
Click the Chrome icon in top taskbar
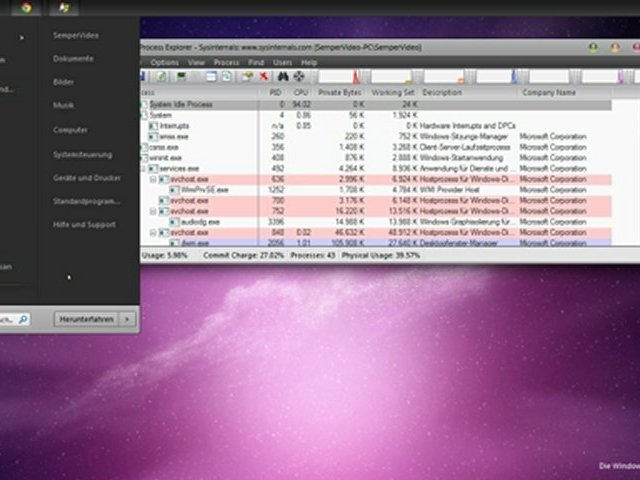(27, 7)
